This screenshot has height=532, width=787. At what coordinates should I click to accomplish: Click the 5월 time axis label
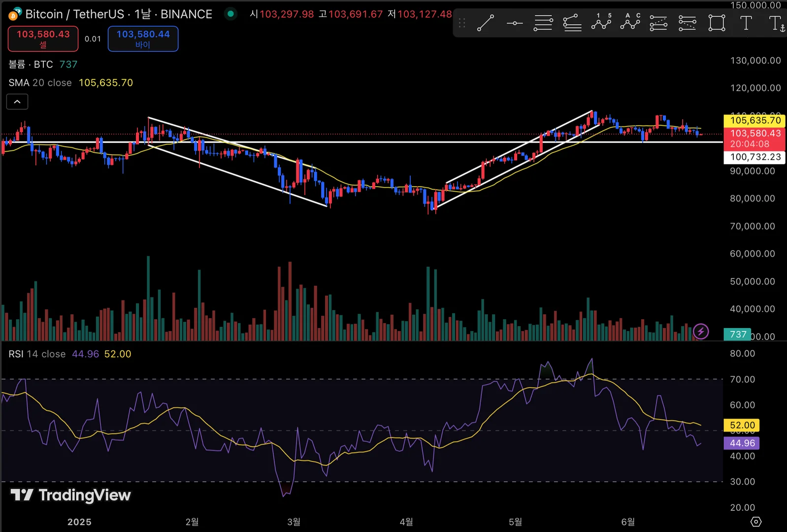[515, 522]
